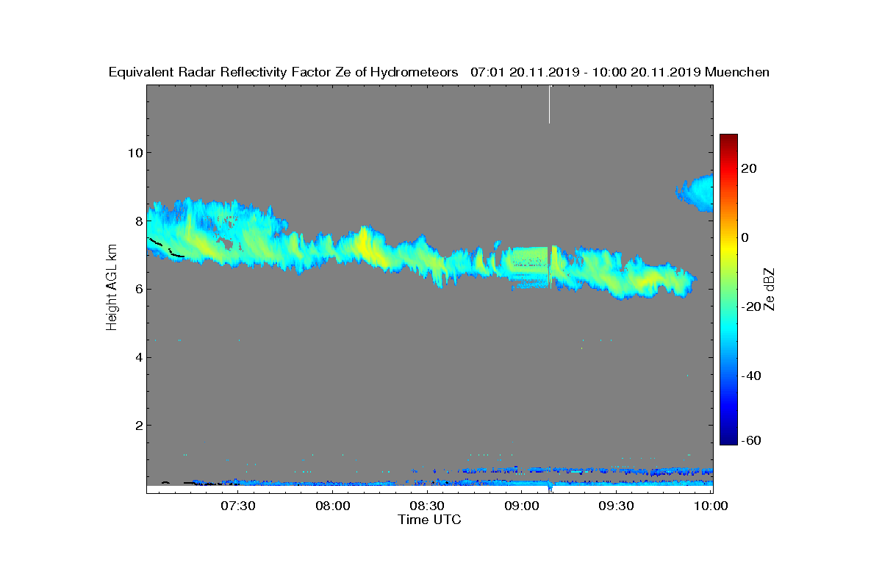
Task: Click the height tick label 10
Action: (x=134, y=153)
